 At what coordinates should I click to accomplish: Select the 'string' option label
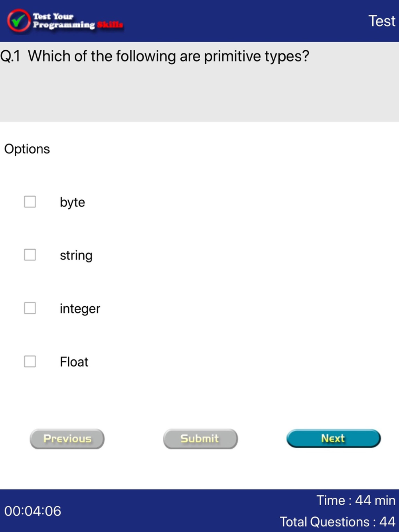click(x=76, y=255)
